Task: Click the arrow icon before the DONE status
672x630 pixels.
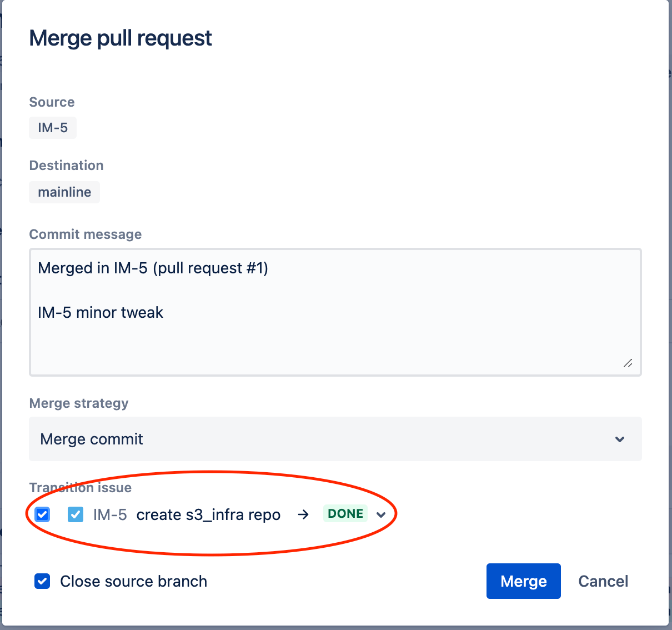Action: click(x=303, y=514)
